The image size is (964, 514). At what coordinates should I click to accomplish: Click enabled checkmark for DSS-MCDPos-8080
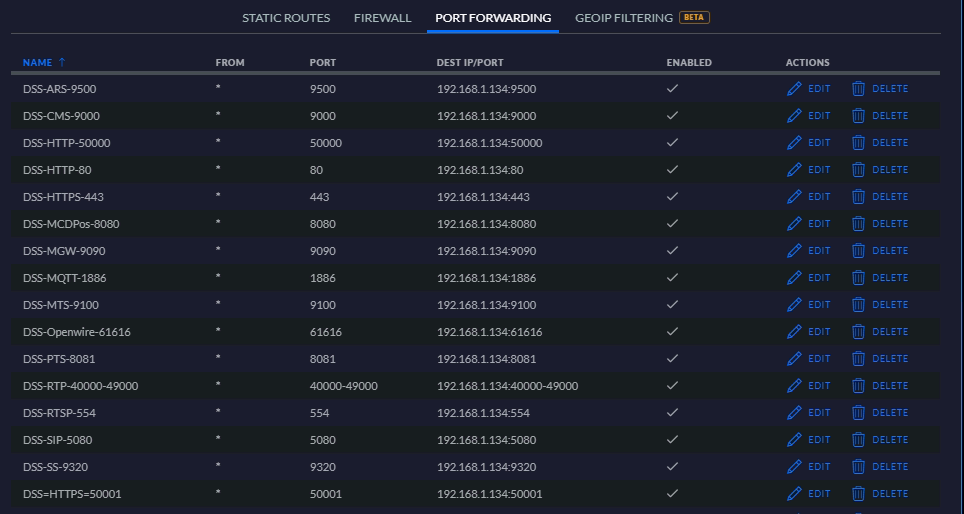tap(673, 224)
